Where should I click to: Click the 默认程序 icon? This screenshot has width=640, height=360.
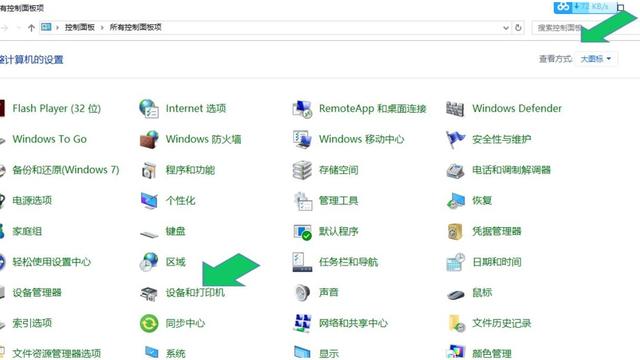302,231
